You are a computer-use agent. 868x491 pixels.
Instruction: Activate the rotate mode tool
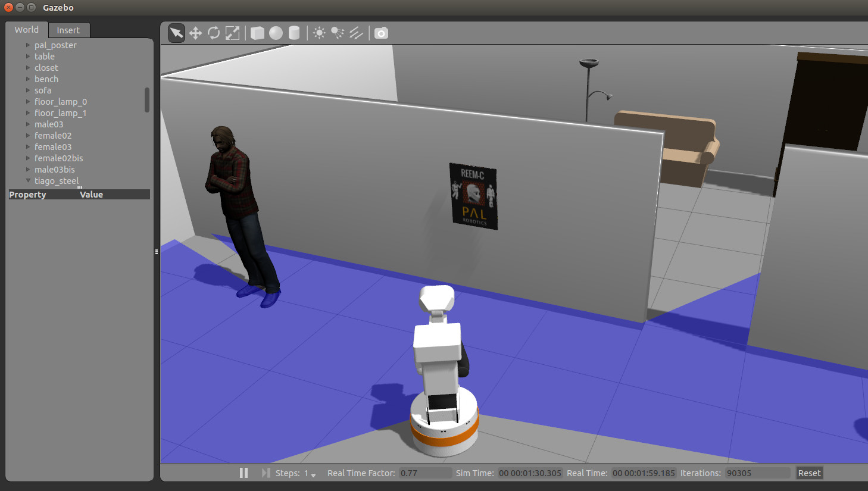click(x=214, y=33)
